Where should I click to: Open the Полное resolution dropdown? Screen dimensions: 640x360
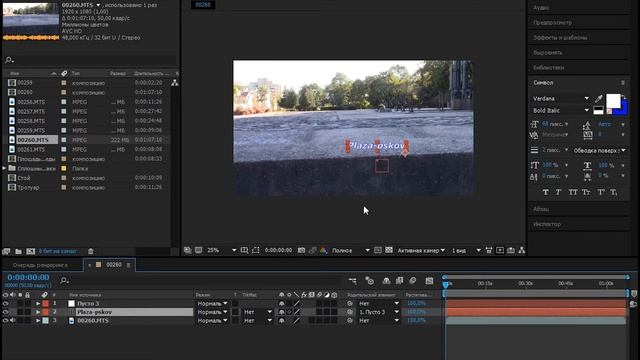[351, 250]
